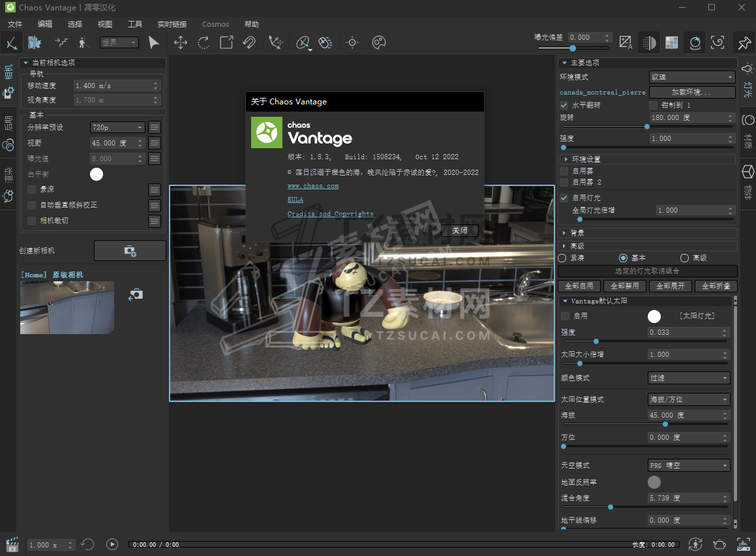The image size is (756, 556).
Task: Click the create new camera button
Action: (x=130, y=251)
